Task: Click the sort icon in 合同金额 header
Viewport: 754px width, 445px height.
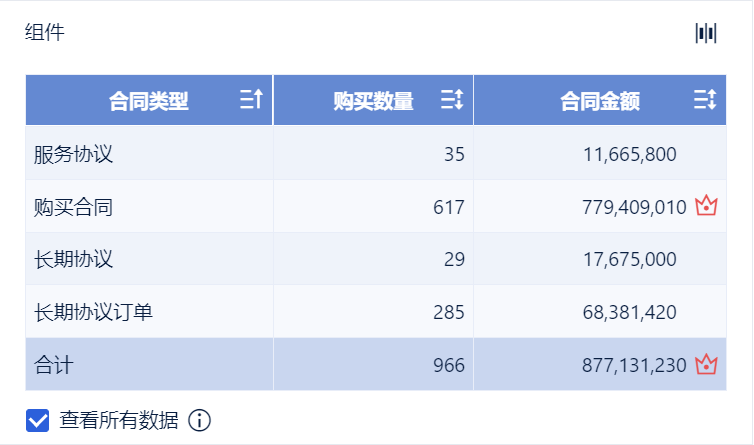Action: 705,100
